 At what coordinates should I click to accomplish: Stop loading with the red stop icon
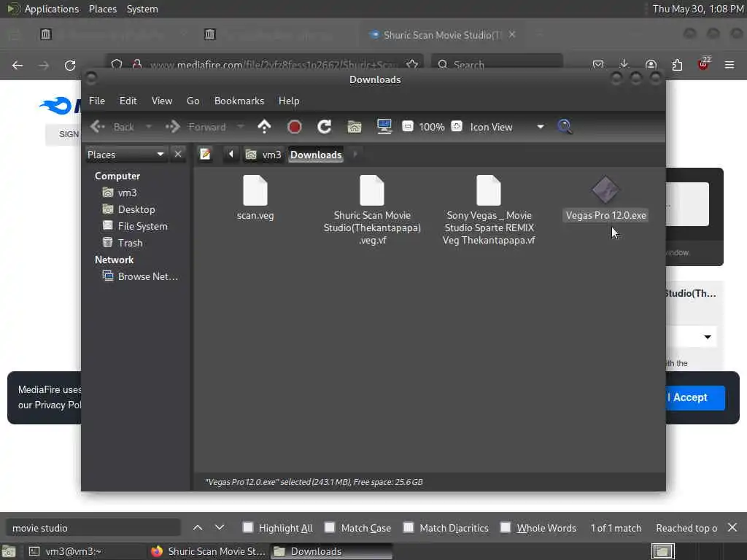click(295, 127)
